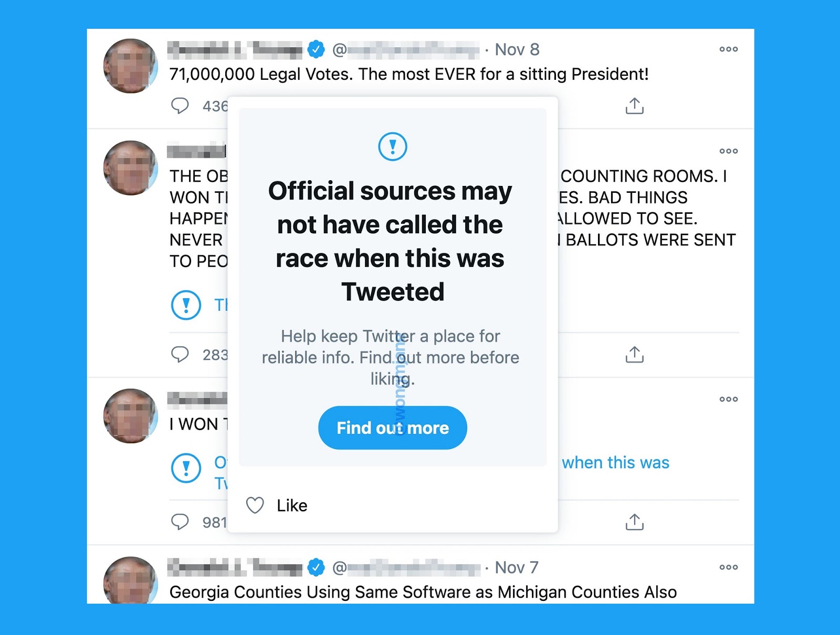
Task: Open the three-dot menu on the I WON tweet
Action: (728, 399)
